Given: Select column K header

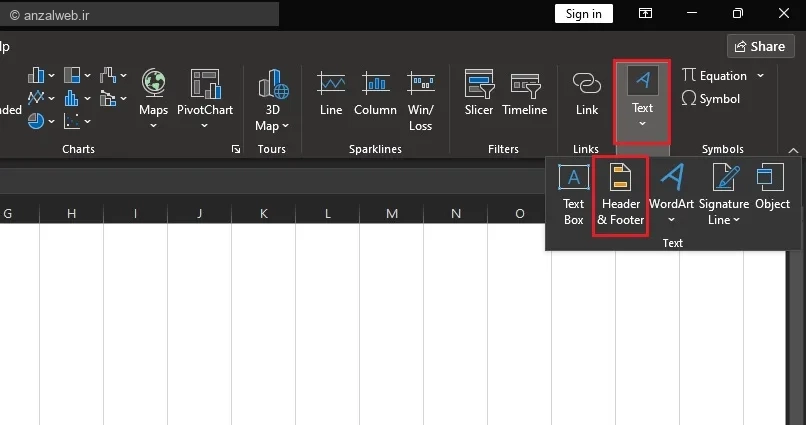Looking at the screenshot, I should pos(264,213).
